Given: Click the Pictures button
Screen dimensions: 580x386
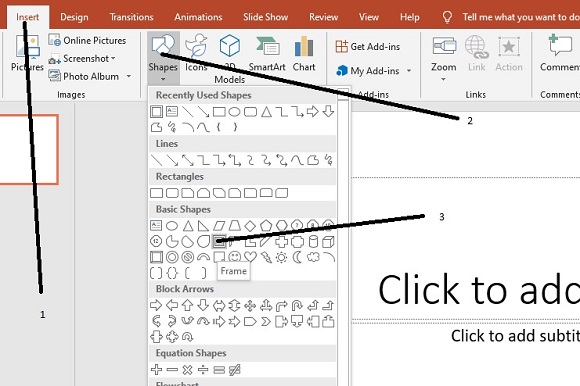Looking at the screenshot, I should [27, 53].
